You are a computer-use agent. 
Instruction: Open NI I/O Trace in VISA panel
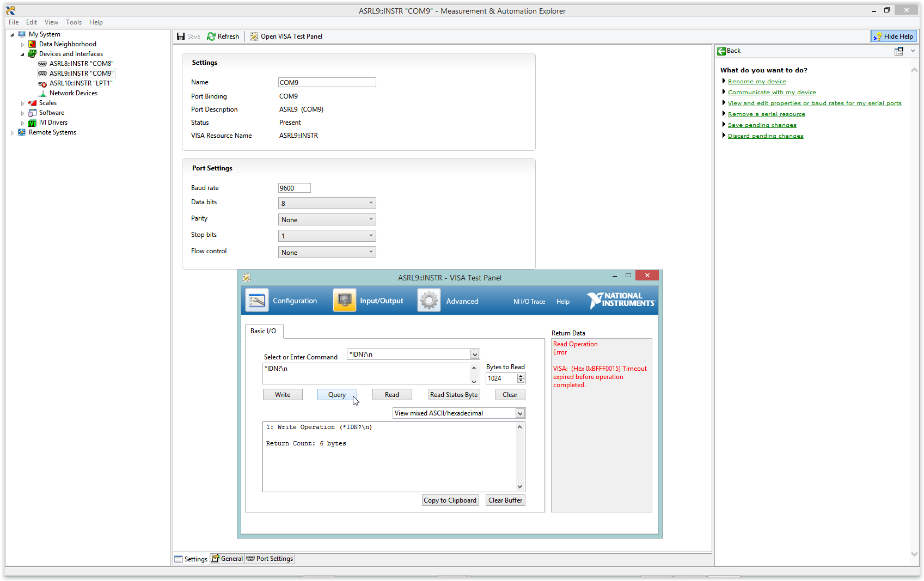pos(529,302)
